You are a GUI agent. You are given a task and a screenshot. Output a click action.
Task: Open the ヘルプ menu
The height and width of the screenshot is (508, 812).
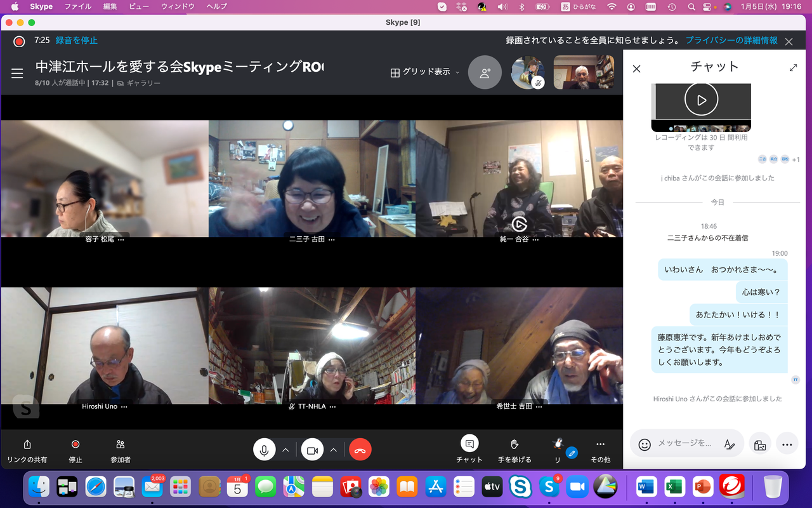click(x=216, y=6)
